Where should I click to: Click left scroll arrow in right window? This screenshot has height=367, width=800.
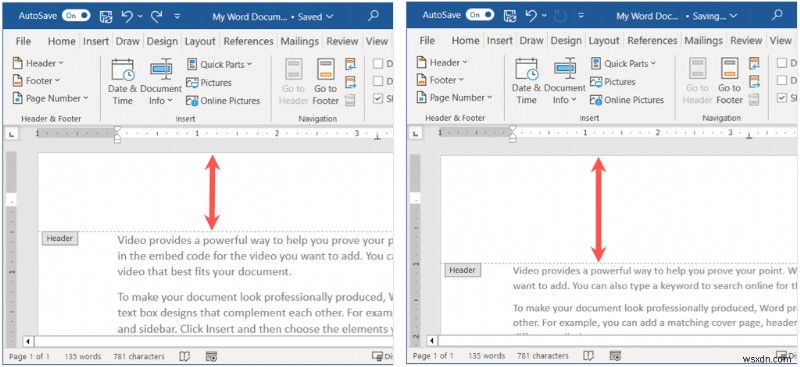click(x=433, y=340)
